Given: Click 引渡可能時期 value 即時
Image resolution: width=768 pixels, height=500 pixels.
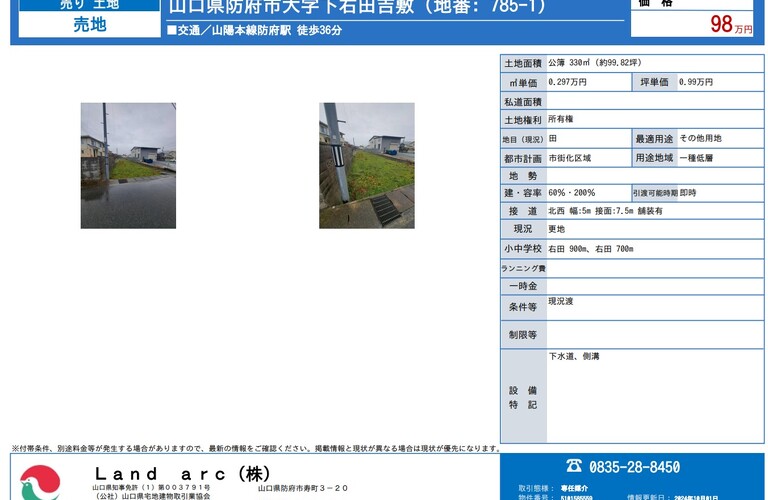Looking at the screenshot, I should (688, 193).
